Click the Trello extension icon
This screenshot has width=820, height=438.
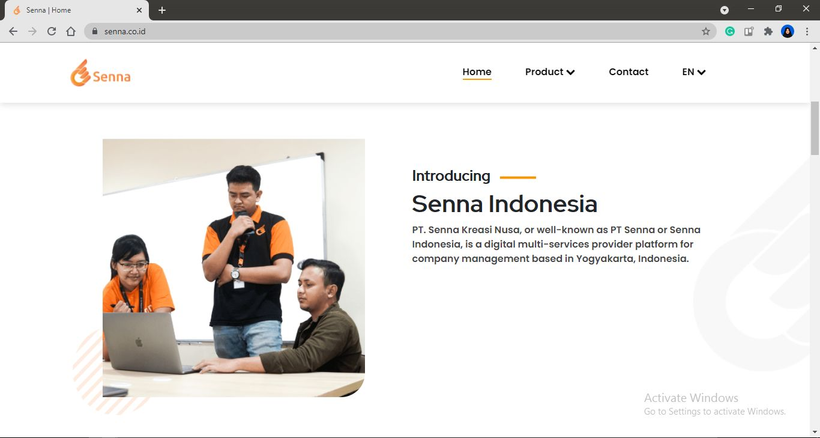(x=749, y=31)
